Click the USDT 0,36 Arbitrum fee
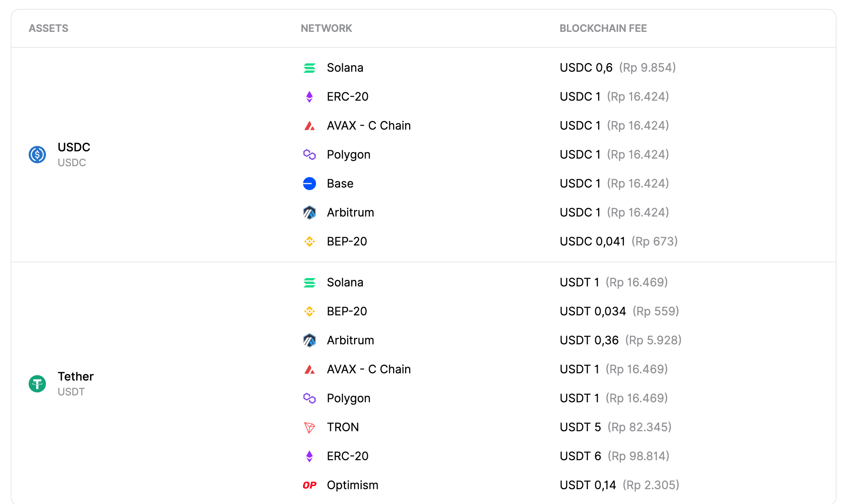This screenshot has height=504, width=845. (x=589, y=340)
